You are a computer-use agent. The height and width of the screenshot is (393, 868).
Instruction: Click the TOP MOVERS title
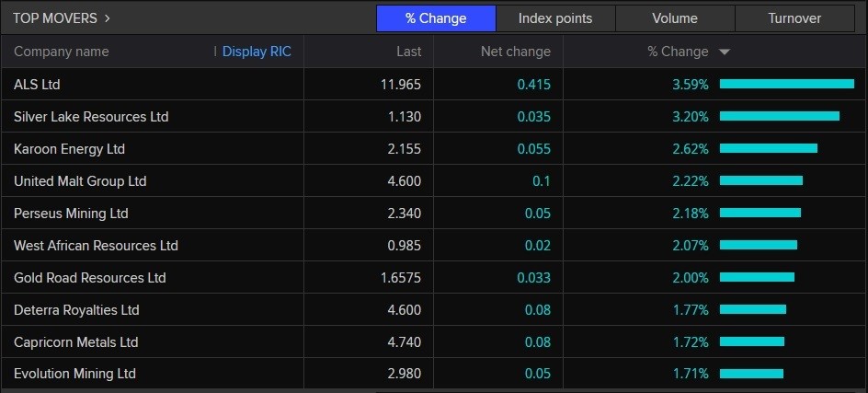pyautogui.click(x=55, y=18)
